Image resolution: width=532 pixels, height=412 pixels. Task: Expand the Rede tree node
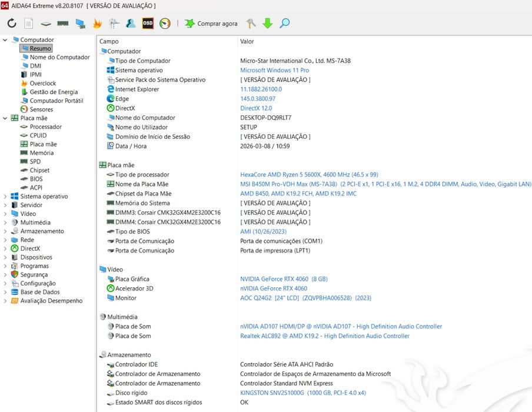click(5, 240)
